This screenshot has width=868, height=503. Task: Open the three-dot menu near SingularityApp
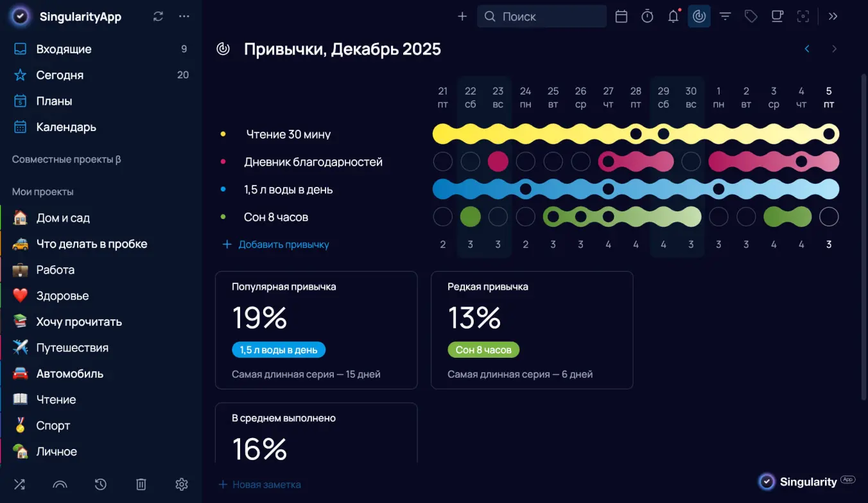(184, 16)
